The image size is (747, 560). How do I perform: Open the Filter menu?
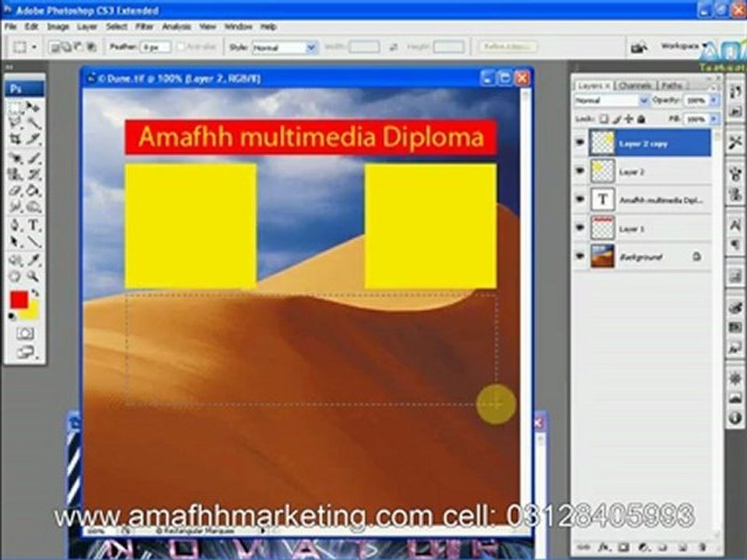coord(145,26)
